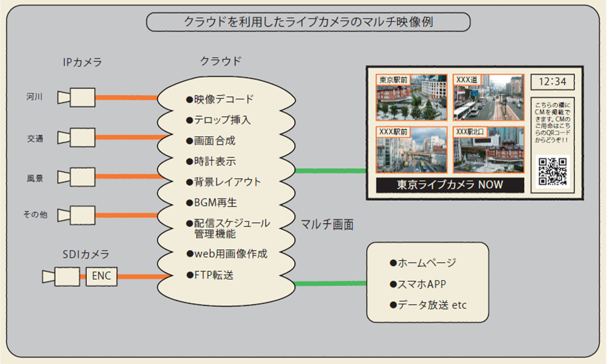Click the 配信スケジュール管理機能 item
Image resolution: width=607 pixels, height=364 pixels.
point(228,229)
